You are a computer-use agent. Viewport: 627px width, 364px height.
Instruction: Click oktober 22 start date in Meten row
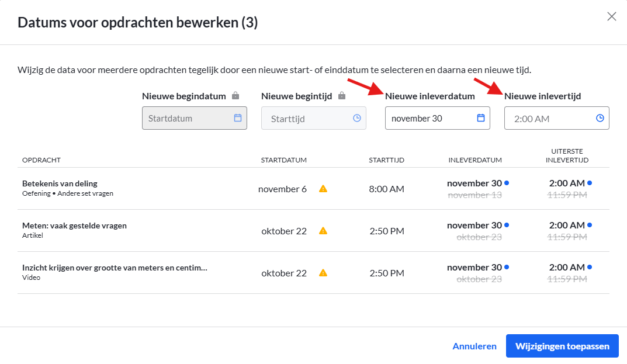tap(284, 231)
